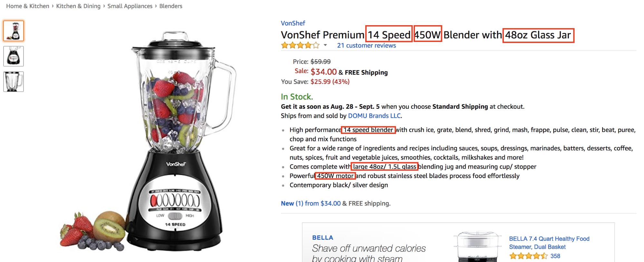Select the second blender thumbnail
This screenshot has width=644, height=262.
[14, 56]
